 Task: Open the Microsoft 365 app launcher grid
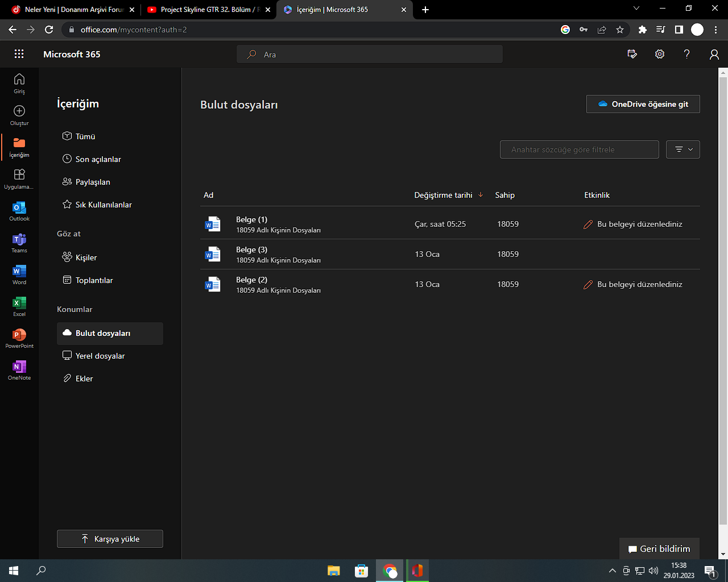(x=19, y=54)
